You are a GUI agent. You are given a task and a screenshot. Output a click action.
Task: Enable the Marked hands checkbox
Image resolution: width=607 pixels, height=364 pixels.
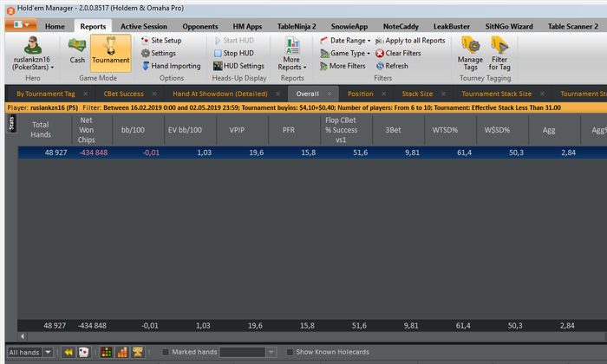[x=166, y=352]
